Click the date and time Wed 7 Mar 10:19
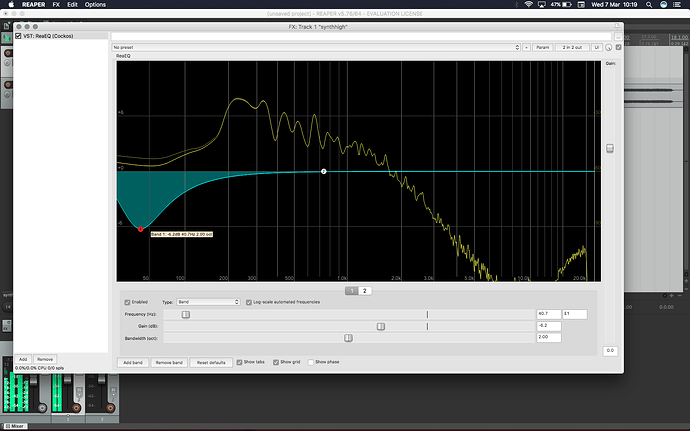This screenshot has width=690, height=431. point(614,4)
